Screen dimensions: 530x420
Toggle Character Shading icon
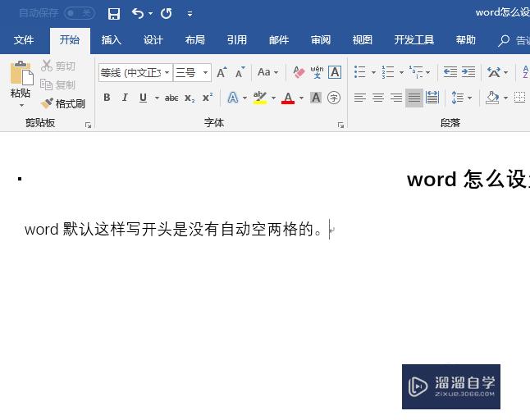316,98
